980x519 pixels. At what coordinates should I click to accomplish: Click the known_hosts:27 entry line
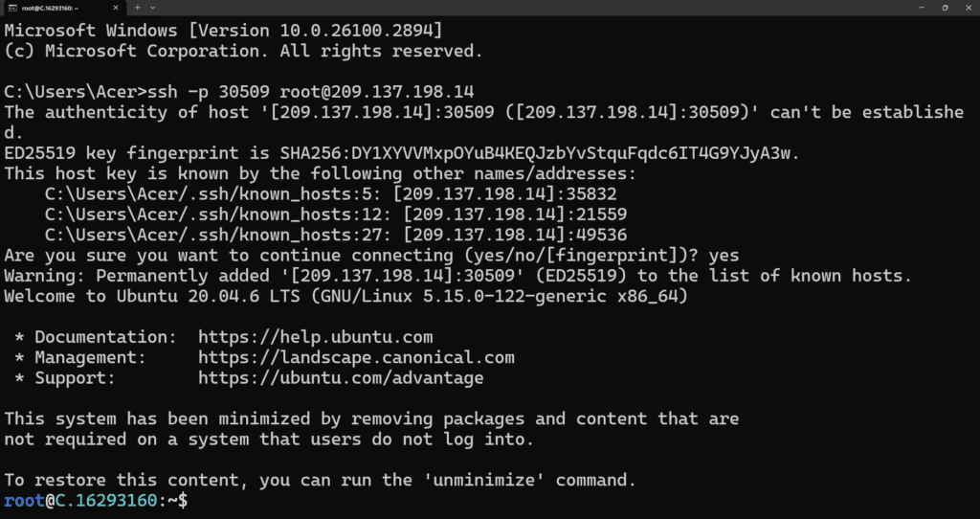coord(336,236)
